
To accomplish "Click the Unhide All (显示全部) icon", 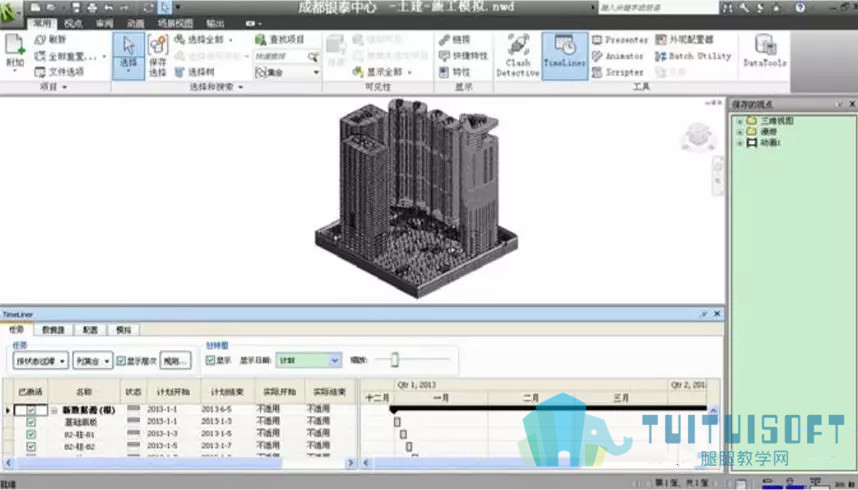I will click(x=358, y=72).
